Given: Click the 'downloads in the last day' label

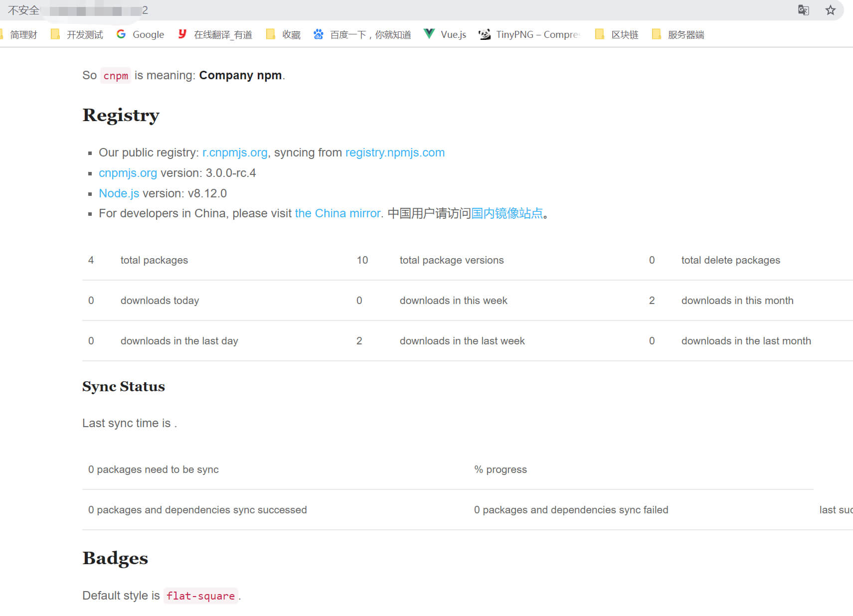Looking at the screenshot, I should [179, 341].
